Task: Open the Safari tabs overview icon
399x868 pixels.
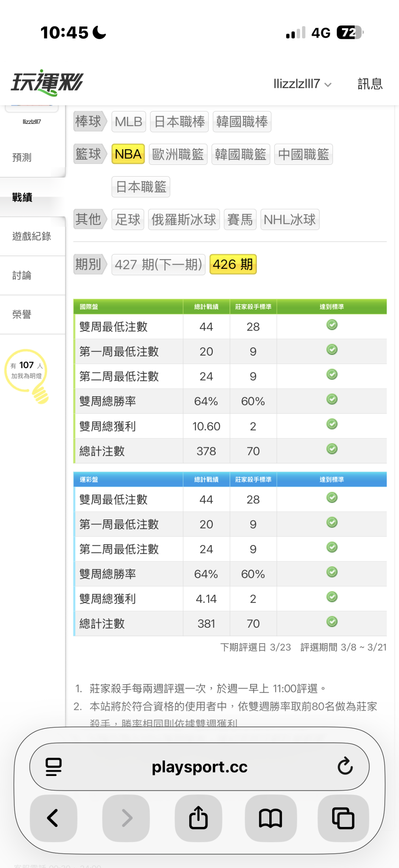Action: click(x=343, y=818)
